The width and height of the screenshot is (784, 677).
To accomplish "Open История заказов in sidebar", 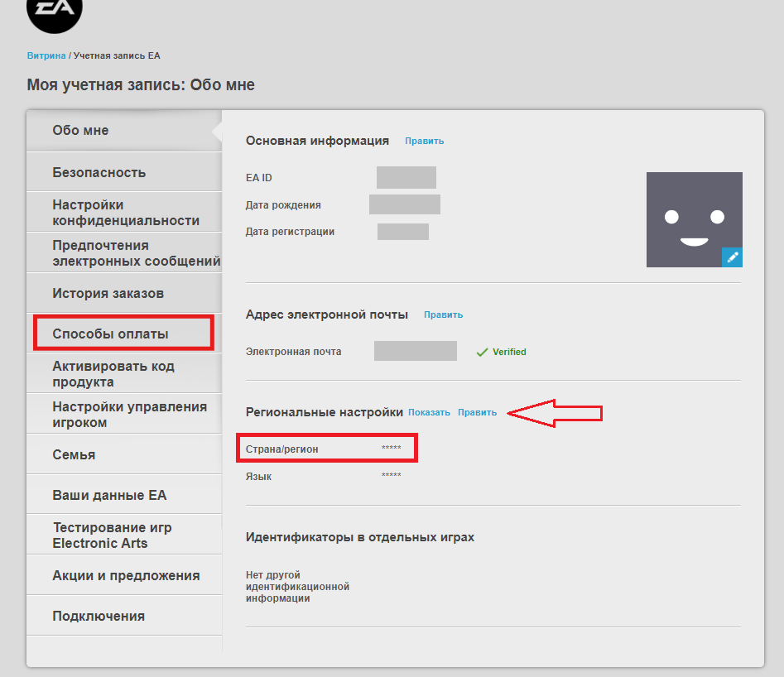I will (108, 293).
